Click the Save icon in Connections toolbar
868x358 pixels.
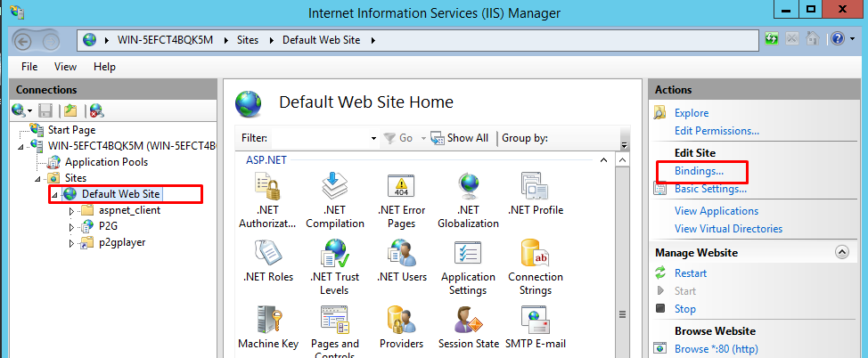(45, 110)
